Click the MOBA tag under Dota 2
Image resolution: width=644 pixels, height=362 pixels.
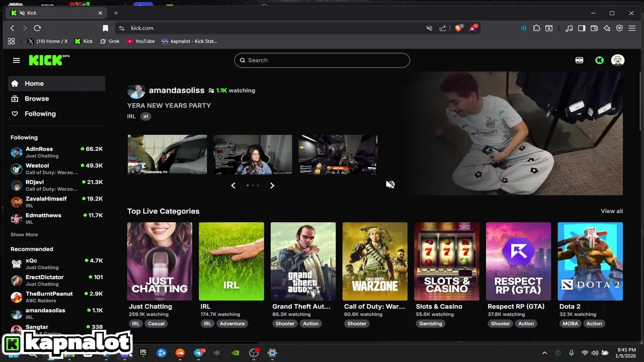coord(570,324)
